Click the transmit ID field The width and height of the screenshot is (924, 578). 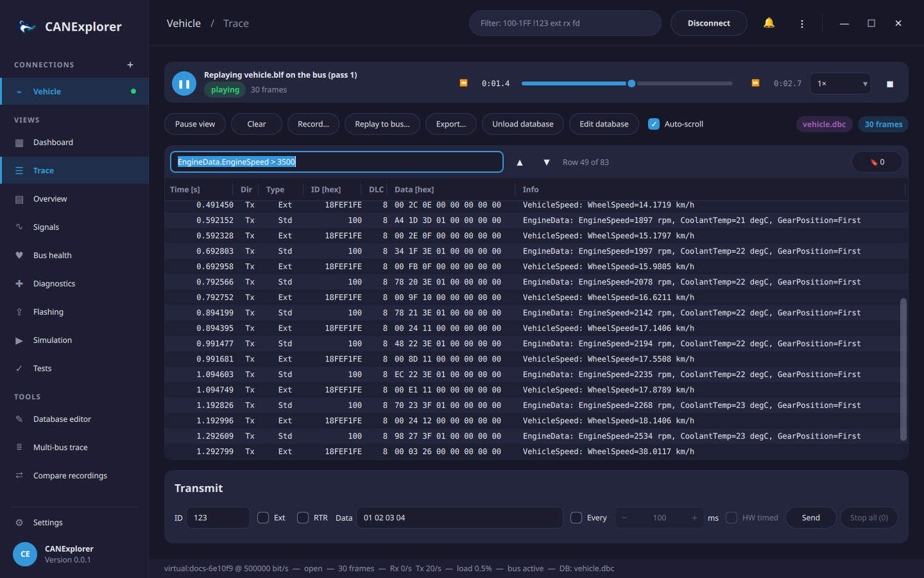(x=218, y=518)
